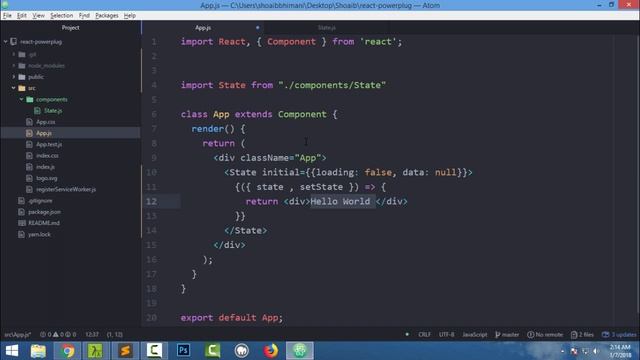Expand the .git folder
Viewport: 640px width, 360px height.
tap(14, 54)
